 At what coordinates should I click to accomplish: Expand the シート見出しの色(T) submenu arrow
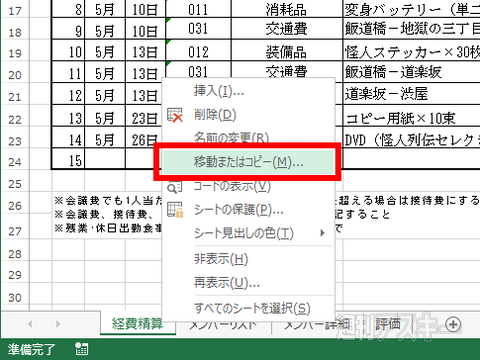322,233
